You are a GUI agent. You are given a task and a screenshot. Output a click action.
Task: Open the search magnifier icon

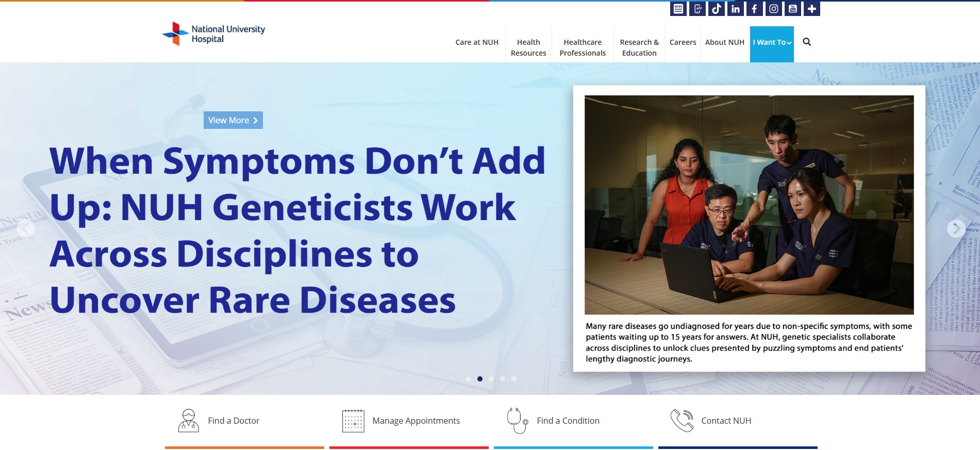pyautogui.click(x=807, y=42)
